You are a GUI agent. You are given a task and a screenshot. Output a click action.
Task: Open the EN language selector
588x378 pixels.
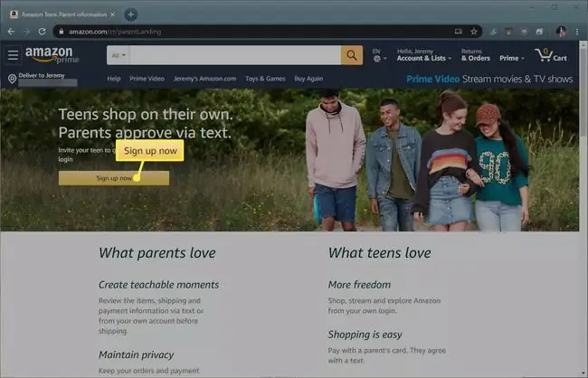click(379, 55)
